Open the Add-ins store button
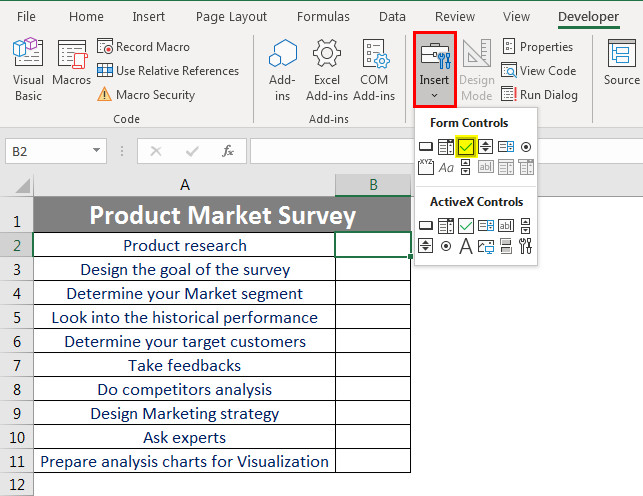This screenshot has width=643, height=496. (x=282, y=70)
